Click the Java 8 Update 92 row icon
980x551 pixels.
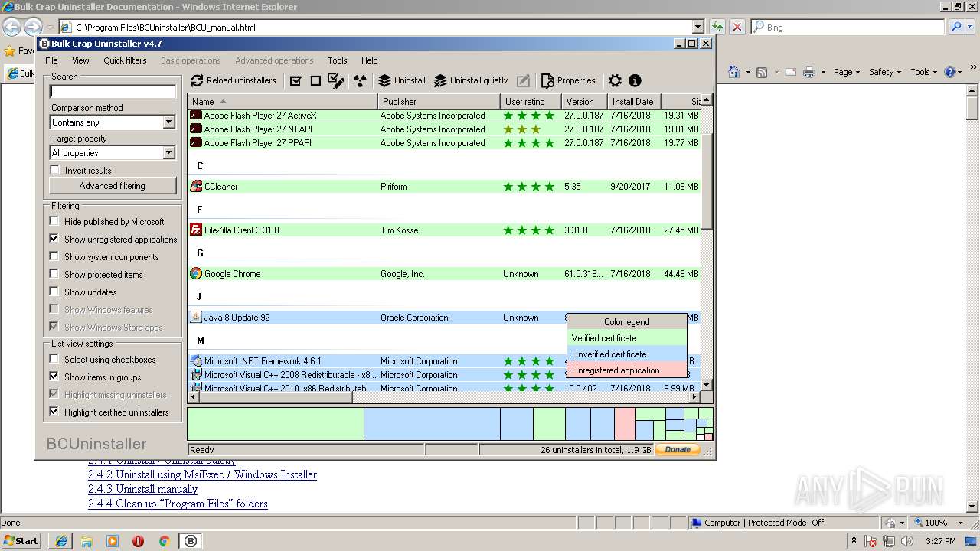[x=196, y=317]
